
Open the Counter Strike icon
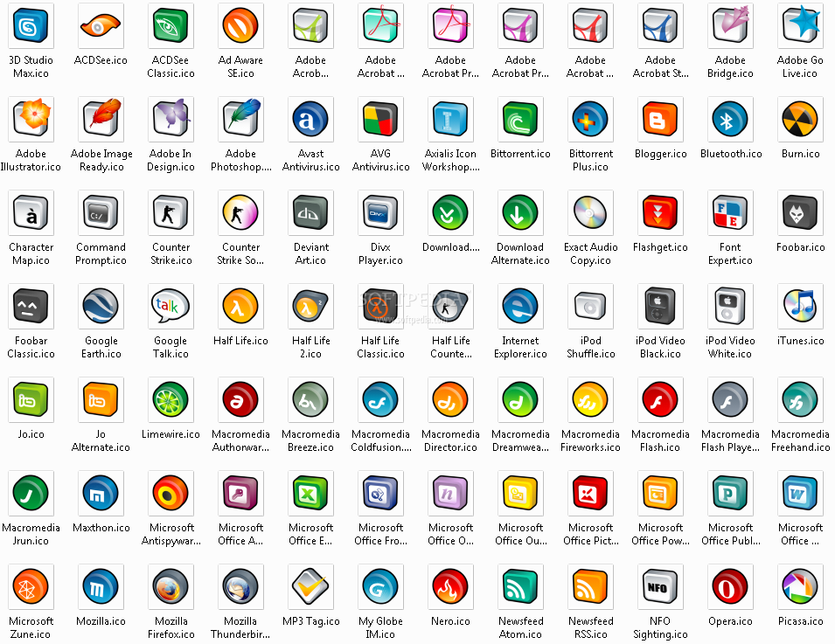coord(170,212)
